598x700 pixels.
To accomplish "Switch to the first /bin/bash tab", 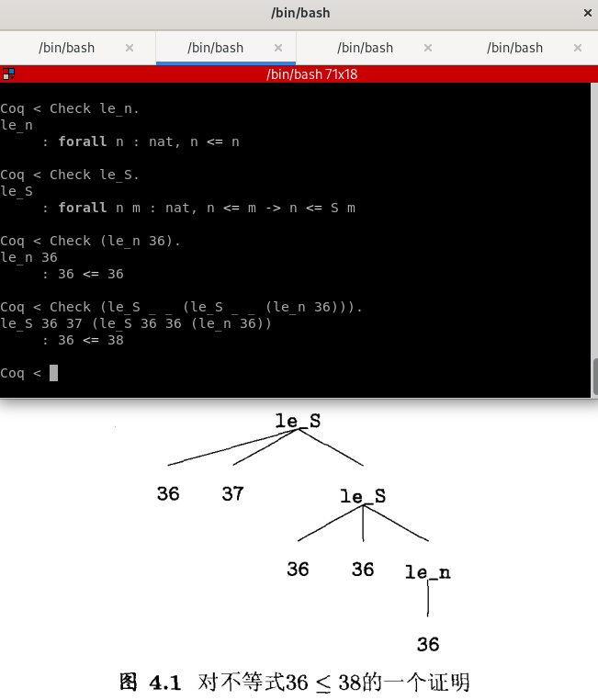I will [66, 48].
